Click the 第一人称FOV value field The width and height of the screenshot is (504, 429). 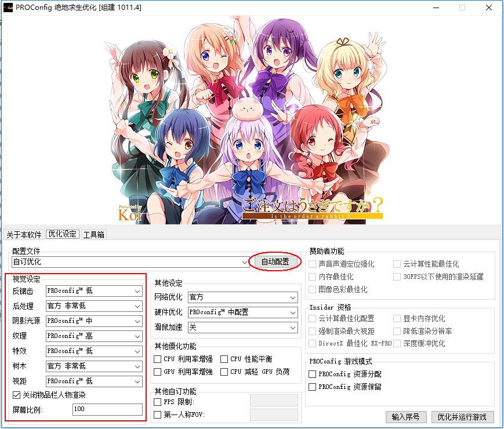click(x=274, y=415)
